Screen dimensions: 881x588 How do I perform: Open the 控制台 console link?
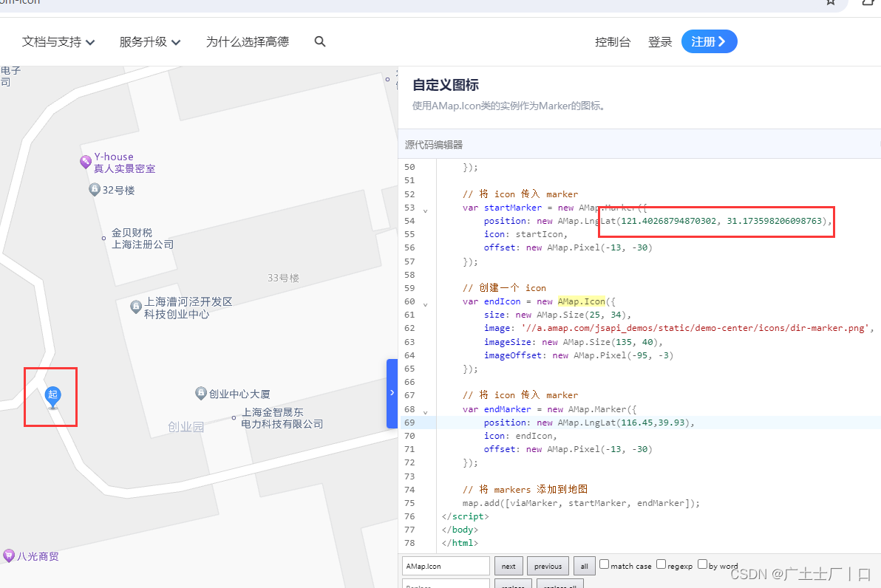[x=613, y=42]
